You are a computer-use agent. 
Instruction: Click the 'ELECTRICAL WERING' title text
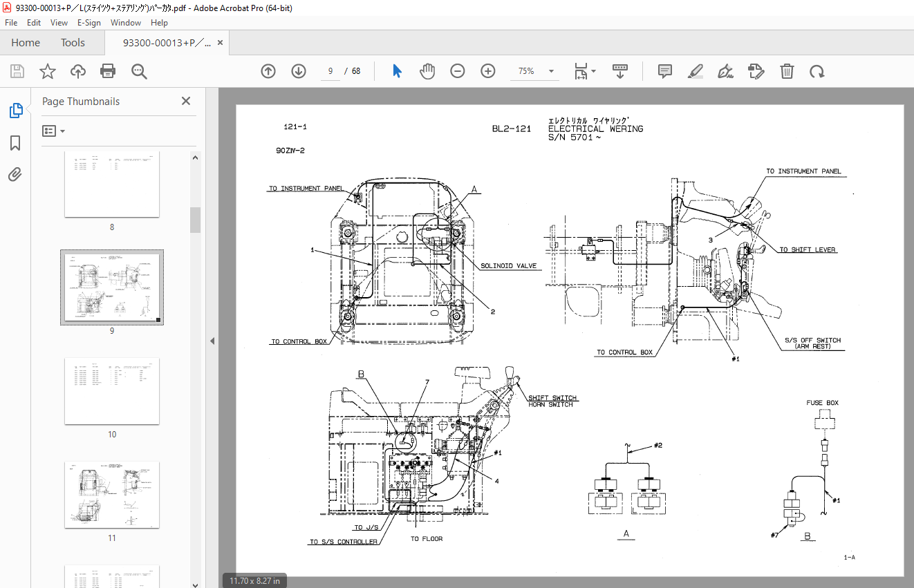tap(595, 129)
